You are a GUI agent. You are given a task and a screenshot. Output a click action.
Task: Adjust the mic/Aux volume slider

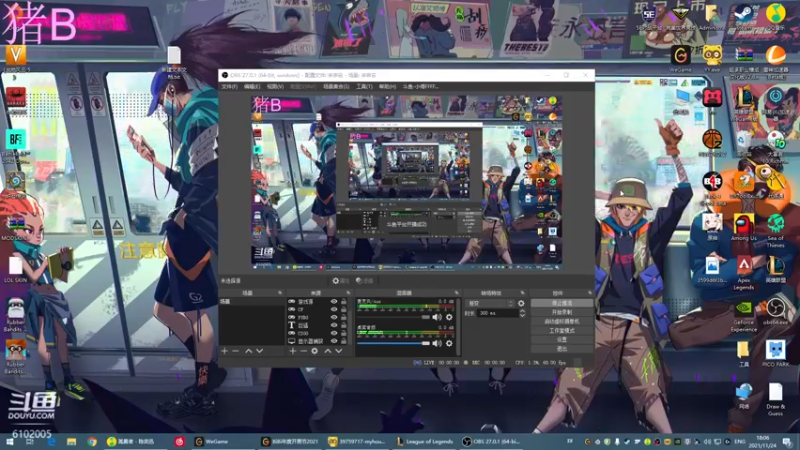[x=393, y=317]
